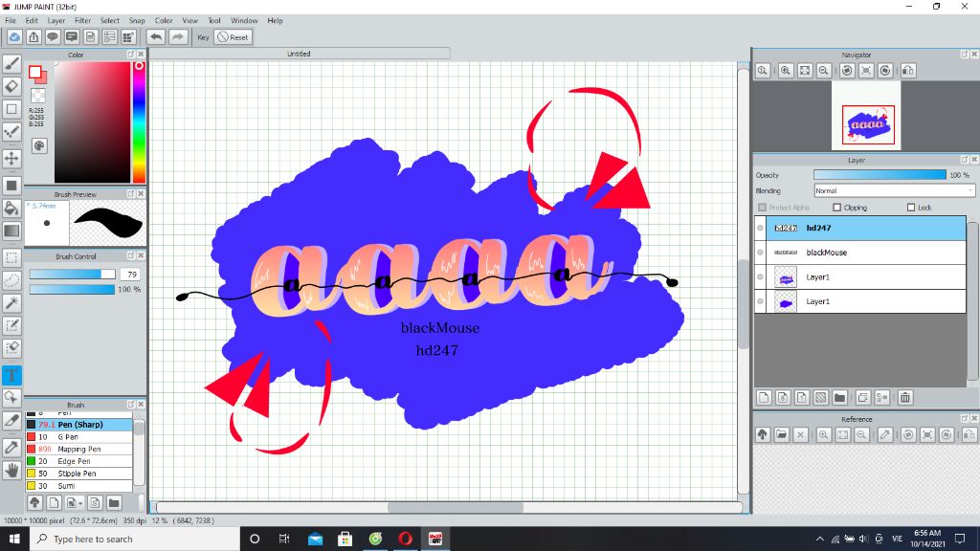The image size is (980, 551).
Task: Select the Move tool
Action: coord(11,159)
